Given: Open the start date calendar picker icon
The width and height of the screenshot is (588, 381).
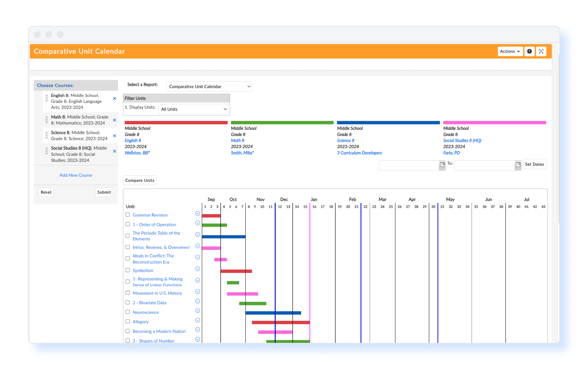Looking at the screenshot, I should (x=442, y=165).
